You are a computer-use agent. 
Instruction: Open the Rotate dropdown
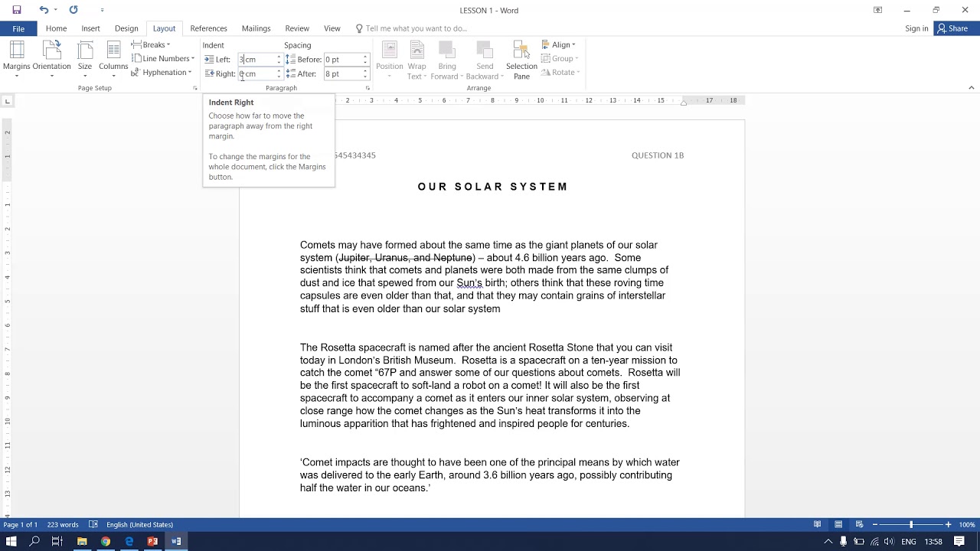click(560, 73)
